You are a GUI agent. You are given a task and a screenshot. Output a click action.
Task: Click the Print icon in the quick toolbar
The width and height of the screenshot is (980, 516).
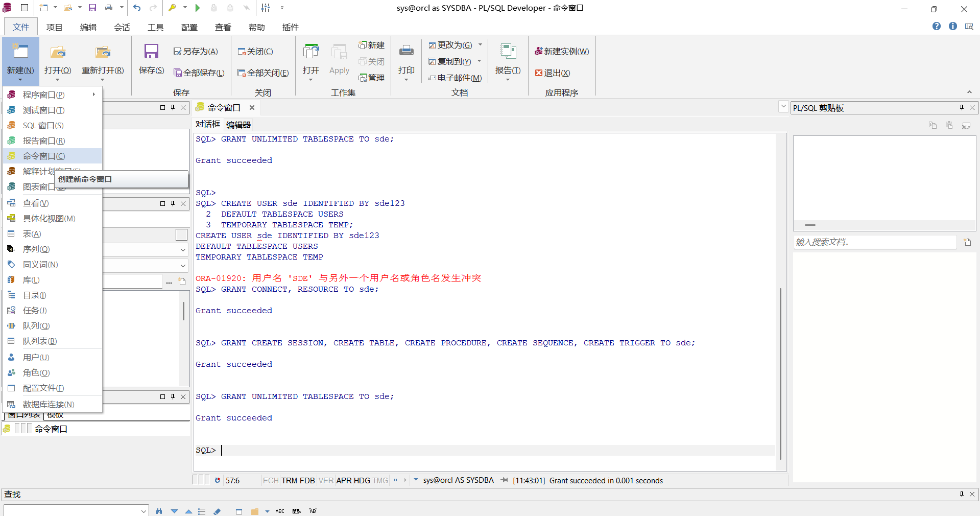point(109,8)
